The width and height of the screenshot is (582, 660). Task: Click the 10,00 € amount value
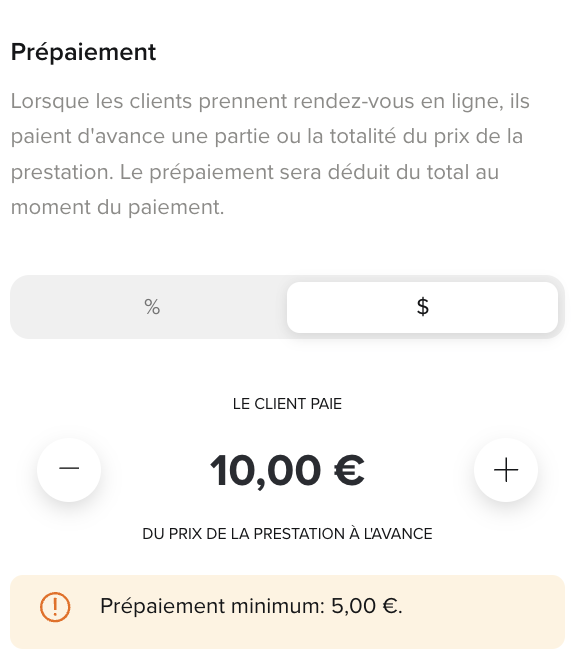[287, 471]
